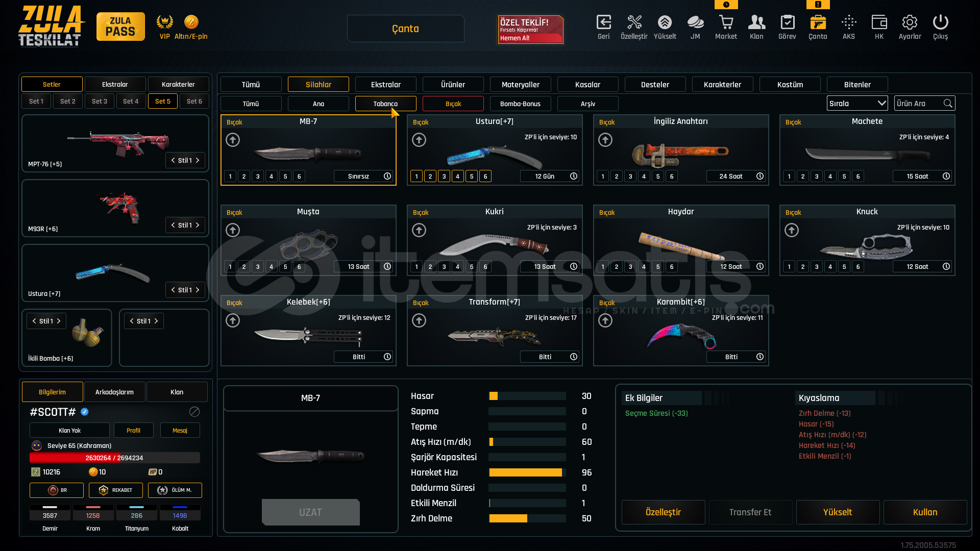
Task: Open the Market cart icon
Action: pyautogui.click(x=726, y=22)
